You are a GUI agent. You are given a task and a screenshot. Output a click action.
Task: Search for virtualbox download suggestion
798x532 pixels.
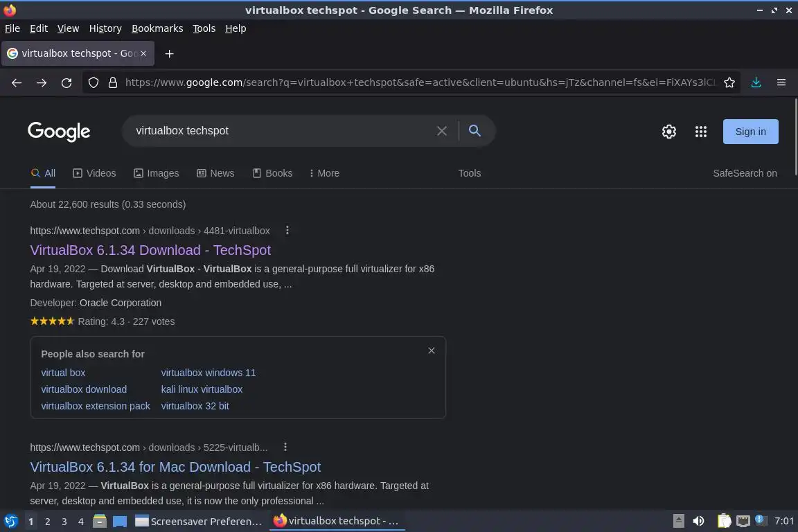(x=84, y=389)
